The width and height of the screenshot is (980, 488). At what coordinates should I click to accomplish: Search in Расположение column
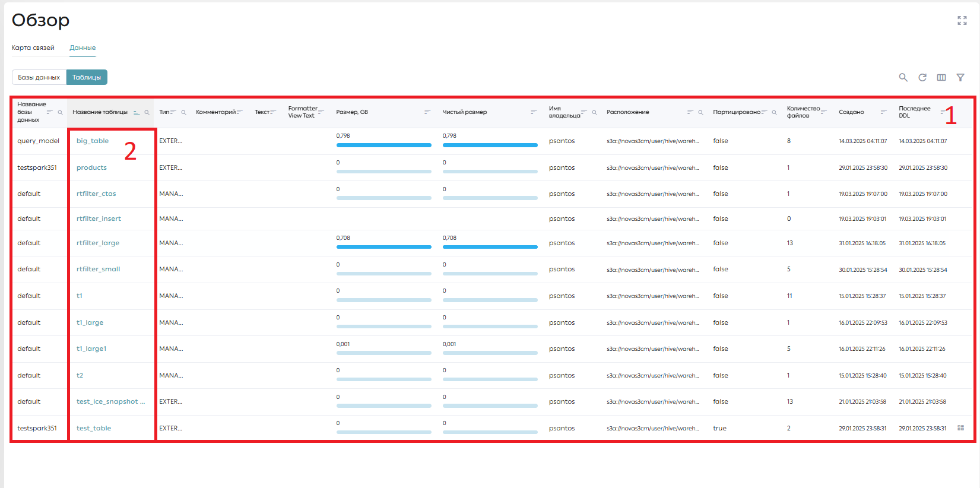(x=700, y=112)
